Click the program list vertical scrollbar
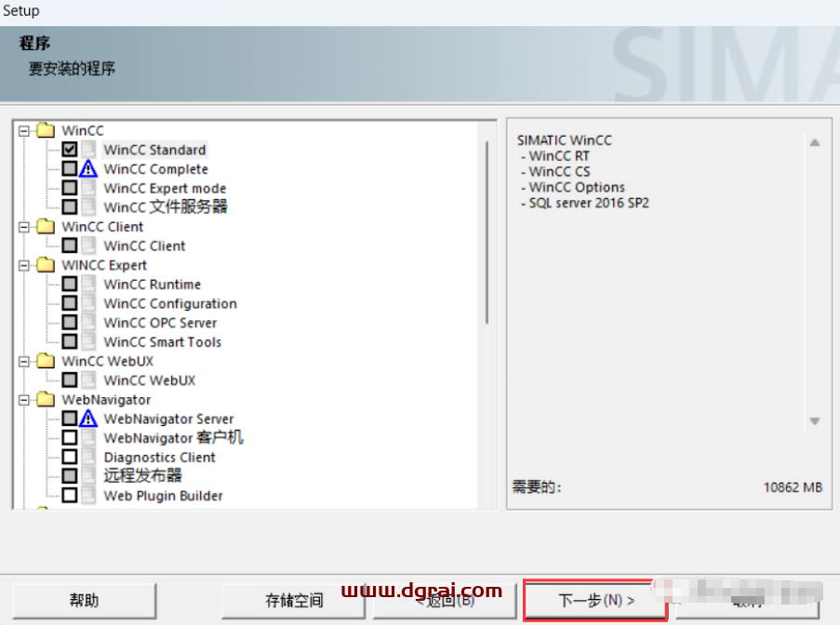The image size is (840, 625). tap(487, 233)
